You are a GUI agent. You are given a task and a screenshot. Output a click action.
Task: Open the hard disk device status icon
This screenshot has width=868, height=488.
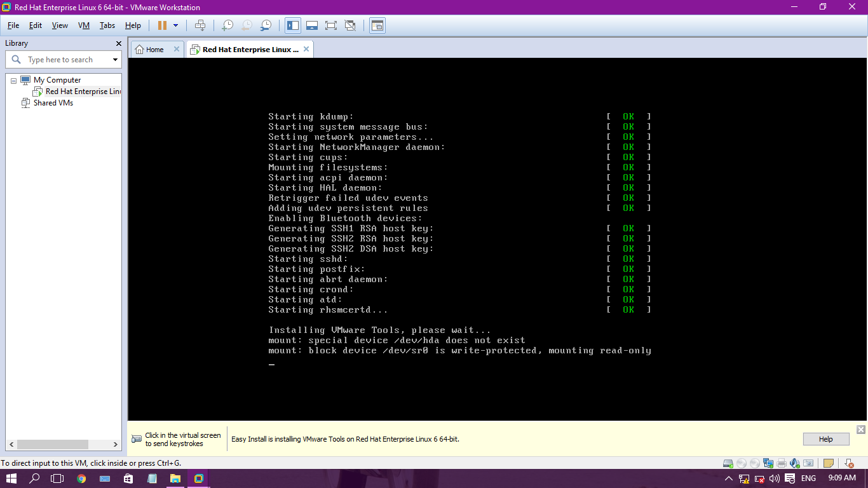(728, 463)
